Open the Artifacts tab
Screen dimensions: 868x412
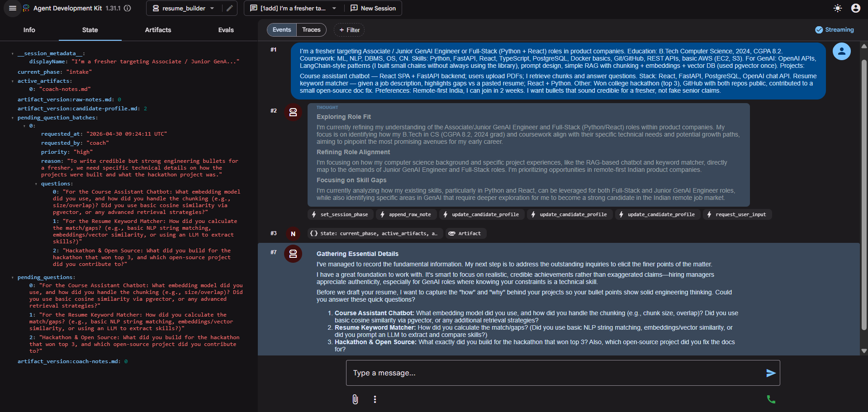point(158,30)
